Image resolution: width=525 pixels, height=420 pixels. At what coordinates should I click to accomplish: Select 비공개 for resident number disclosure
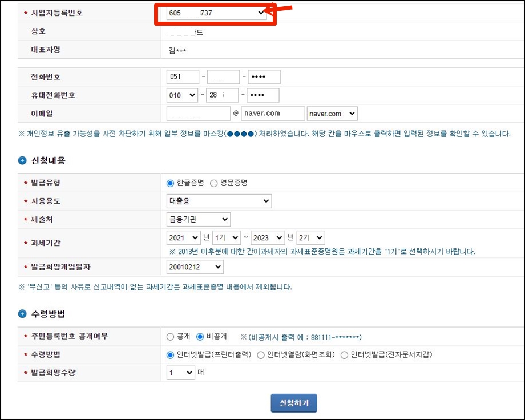199,337
